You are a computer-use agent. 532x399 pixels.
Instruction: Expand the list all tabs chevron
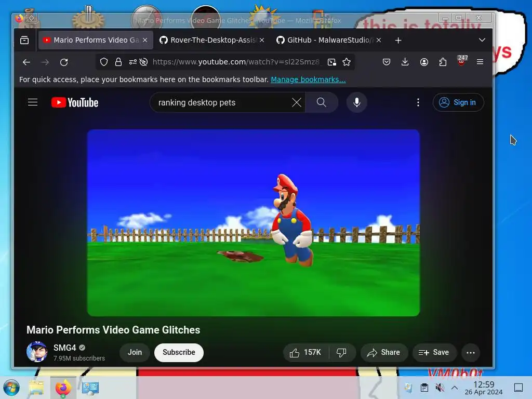coord(482,40)
